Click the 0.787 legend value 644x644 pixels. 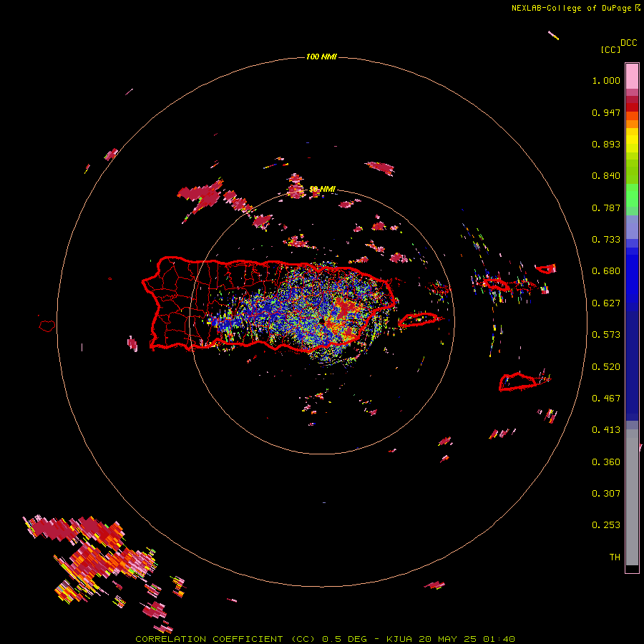coord(606,208)
